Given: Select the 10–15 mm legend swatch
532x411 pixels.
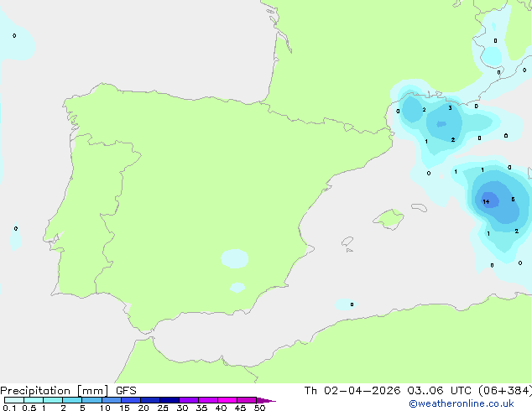Looking at the screenshot, I should point(112,400).
